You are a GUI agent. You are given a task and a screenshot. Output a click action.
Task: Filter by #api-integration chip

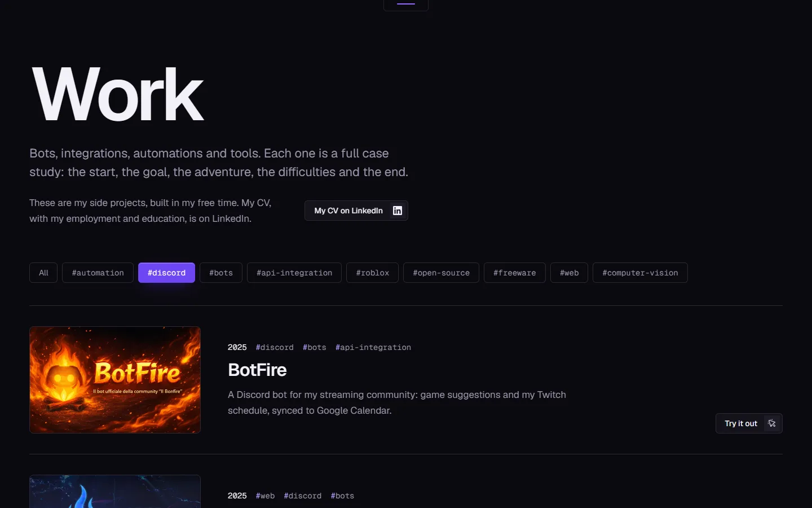[x=294, y=273]
